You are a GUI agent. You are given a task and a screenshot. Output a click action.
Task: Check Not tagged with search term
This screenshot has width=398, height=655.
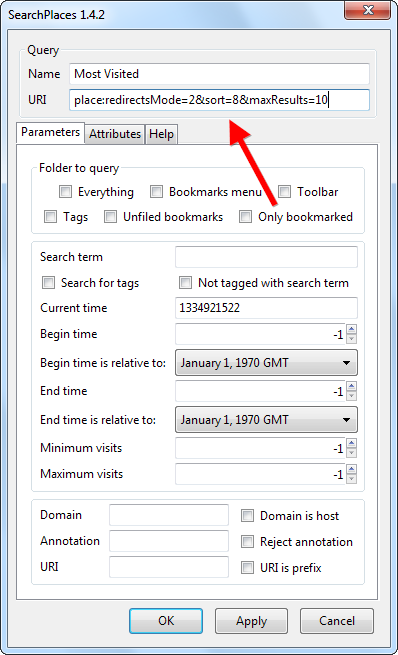pos(185,283)
